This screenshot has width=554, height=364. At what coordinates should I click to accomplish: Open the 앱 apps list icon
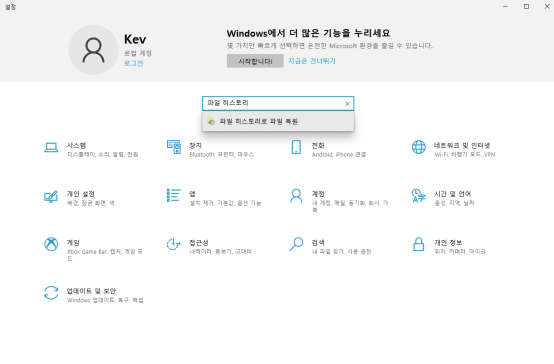173,195
